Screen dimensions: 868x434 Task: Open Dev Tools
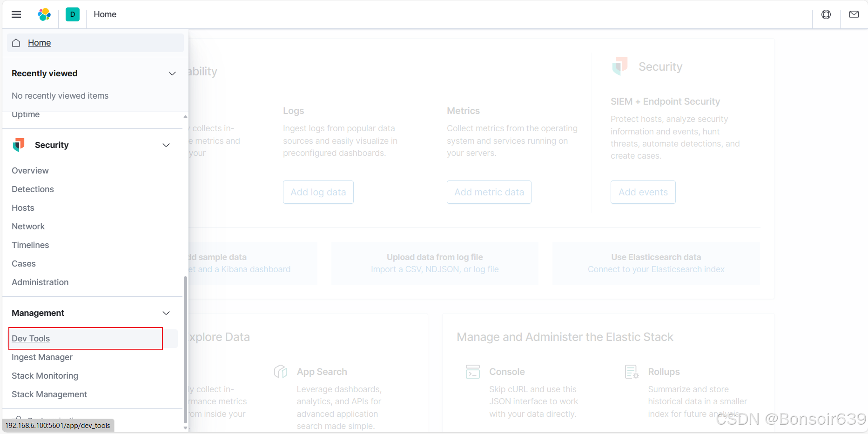tap(31, 339)
